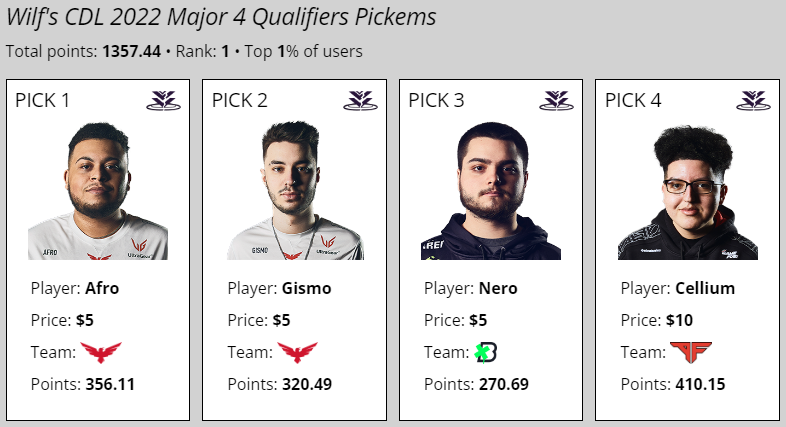
Task: Select Nero's headshot image
Action: [x=491, y=190]
